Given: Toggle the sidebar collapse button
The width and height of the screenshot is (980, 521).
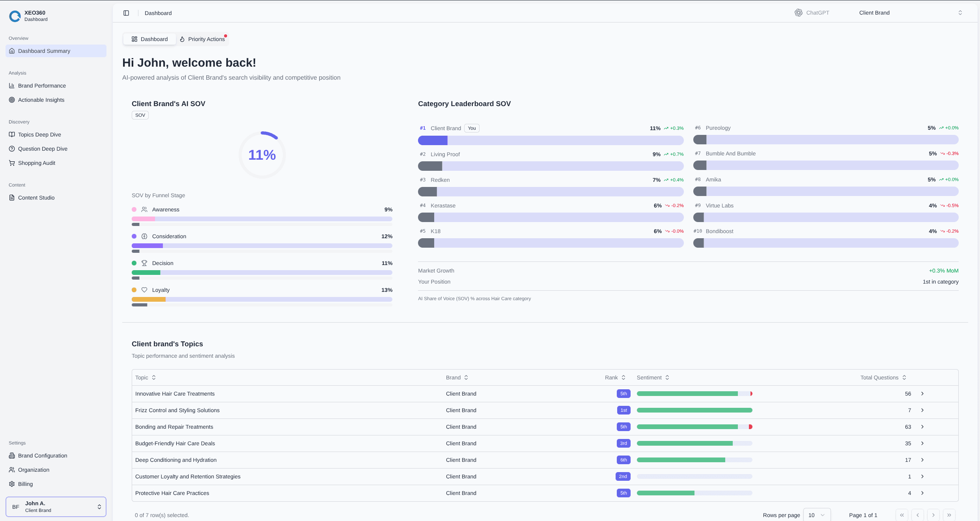Looking at the screenshot, I should click(126, 13).
